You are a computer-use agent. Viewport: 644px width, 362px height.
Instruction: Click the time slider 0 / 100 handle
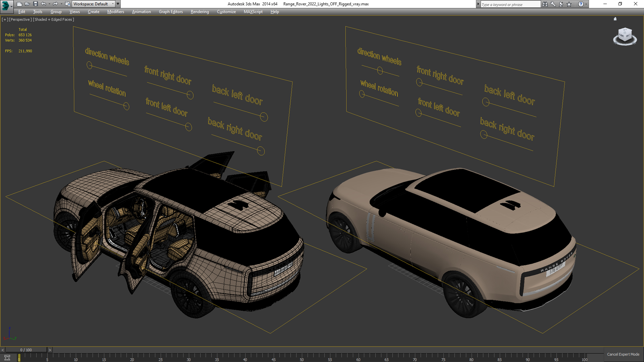[26, 350]
